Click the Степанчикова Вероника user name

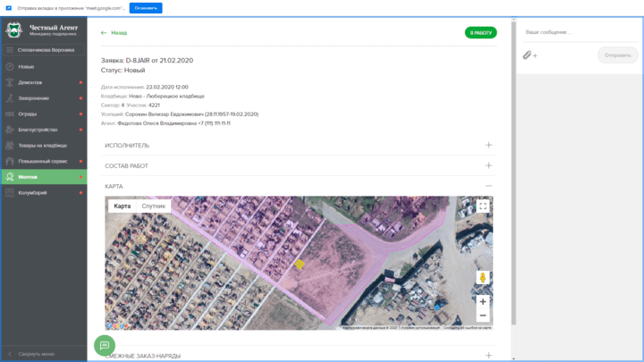(46, 50)
